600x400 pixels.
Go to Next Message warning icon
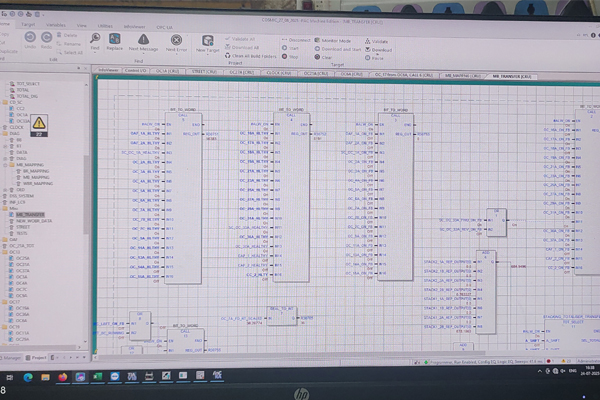tap(143, 39)
